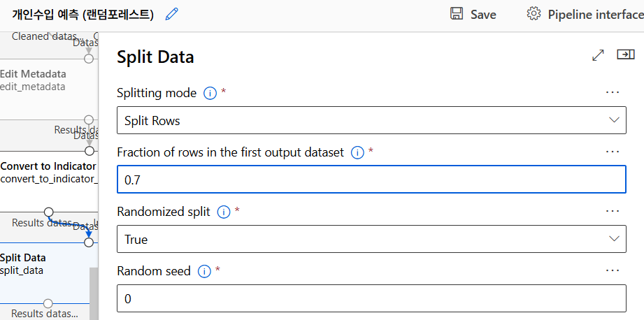
Task: Open more options for Splitting mode
Action: tap(613, 92)
